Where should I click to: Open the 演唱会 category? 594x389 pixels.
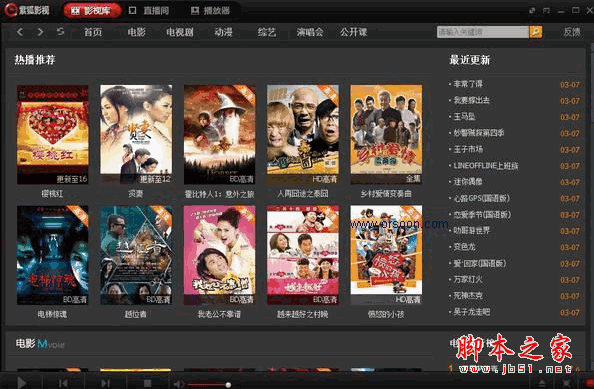tap(310, 32)
